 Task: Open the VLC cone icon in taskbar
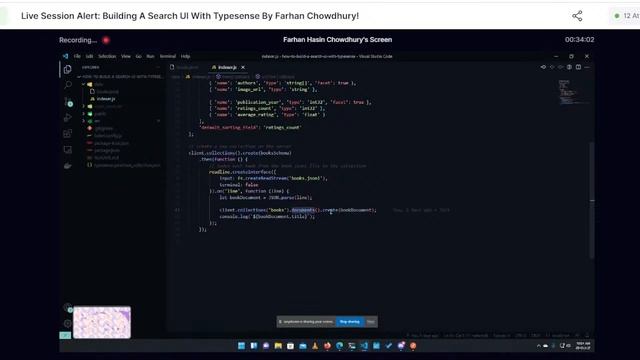pyautogui.click(x=315, y=346)
